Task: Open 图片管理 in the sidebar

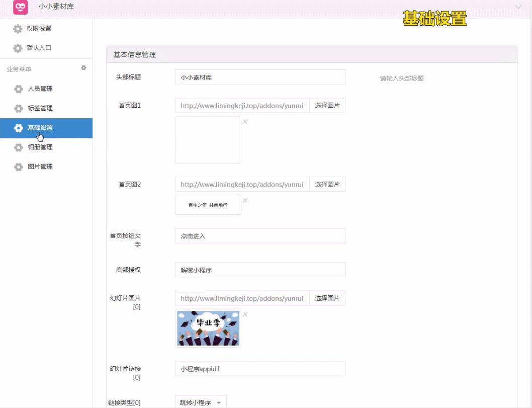Action: [x=40, y=167]
